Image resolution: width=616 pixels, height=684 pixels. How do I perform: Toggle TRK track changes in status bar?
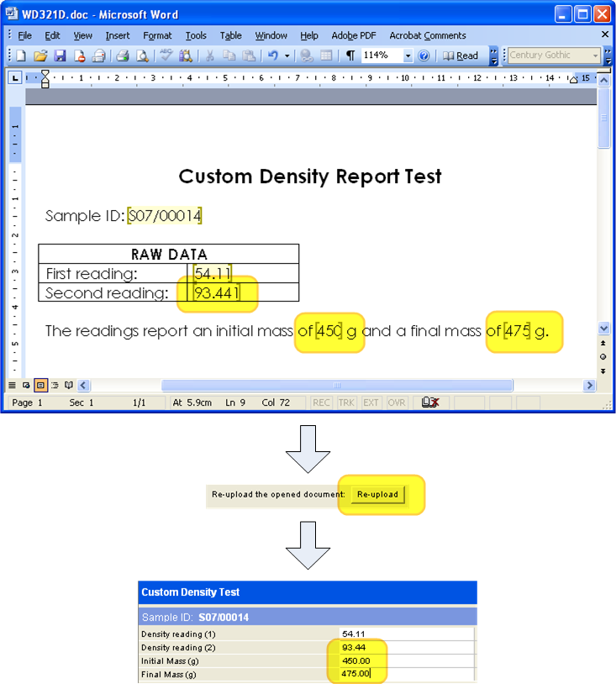345,403
